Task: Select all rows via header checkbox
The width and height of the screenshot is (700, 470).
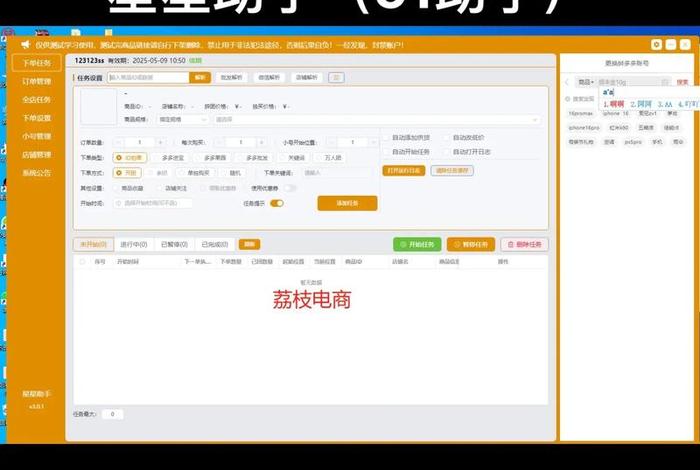Action: coord(82,262)
